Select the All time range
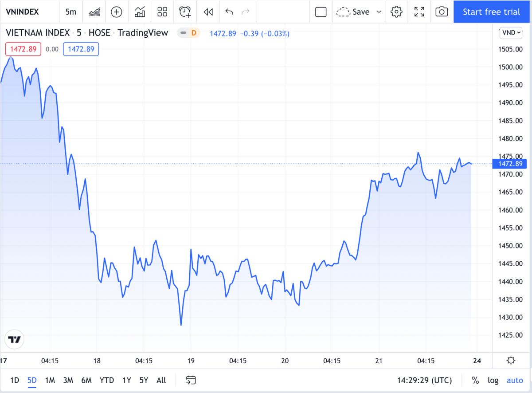 161,380
